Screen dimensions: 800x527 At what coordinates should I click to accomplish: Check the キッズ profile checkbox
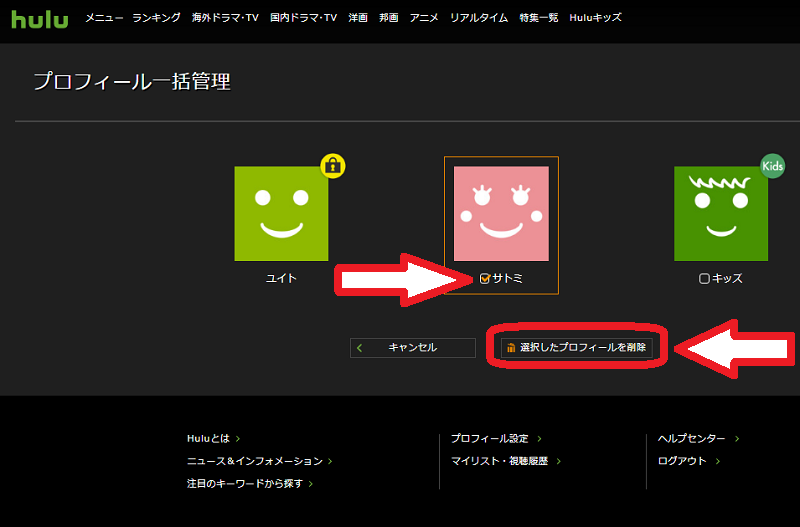click(704, 279)
